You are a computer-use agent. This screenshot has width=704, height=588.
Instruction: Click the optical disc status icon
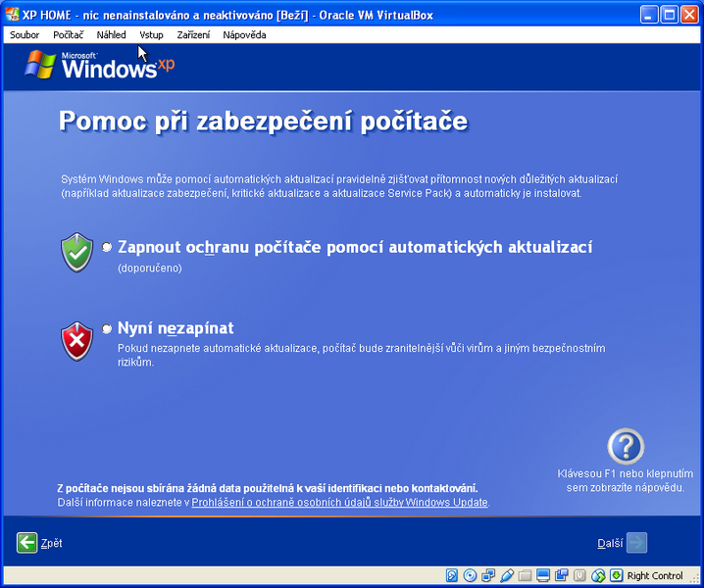470,575
